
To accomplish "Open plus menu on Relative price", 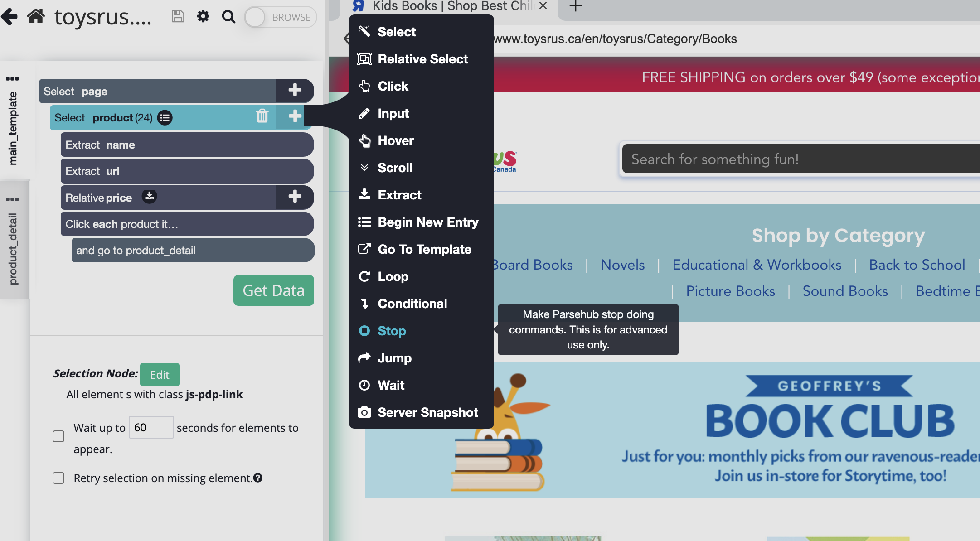I will click(x=295, y=197).
